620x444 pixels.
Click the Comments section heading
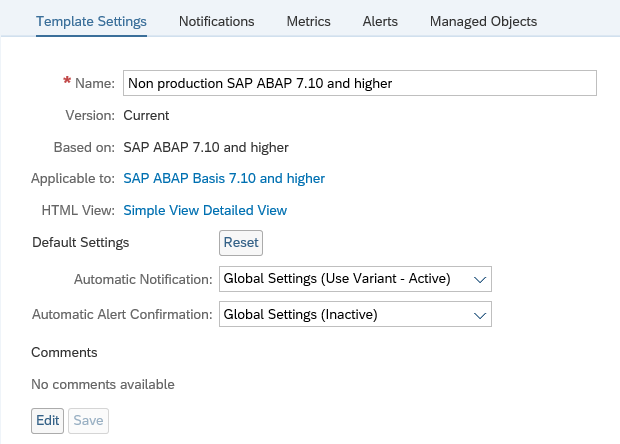pyautogui.click(x=64, y=352)
